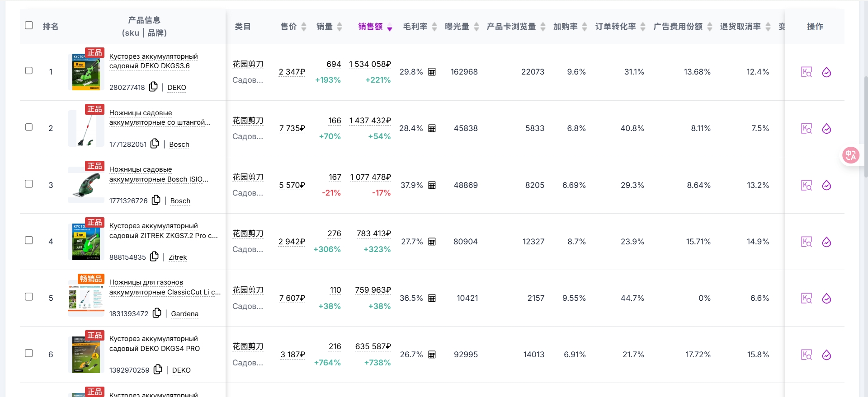Open ZITREK ZKGS7.2 Pro product title
The height and width of the screenshot is (397, 868).
tap(164, 231)
